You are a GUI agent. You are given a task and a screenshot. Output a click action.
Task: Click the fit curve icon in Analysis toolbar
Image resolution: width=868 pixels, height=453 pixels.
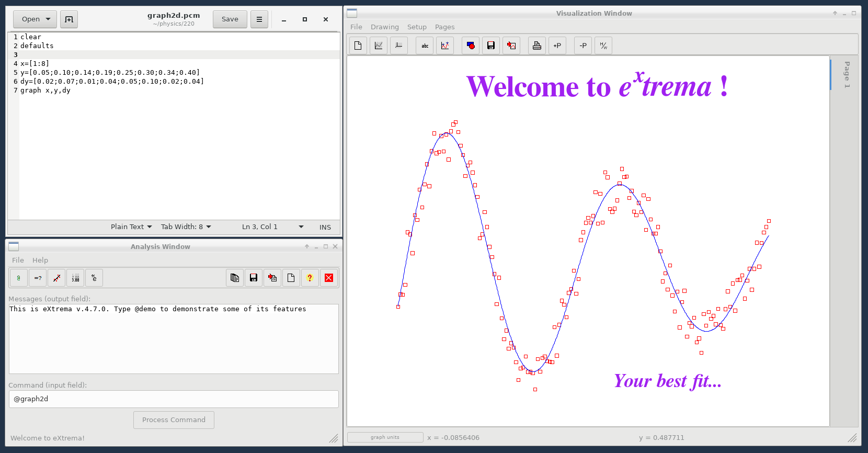[56, 278]
